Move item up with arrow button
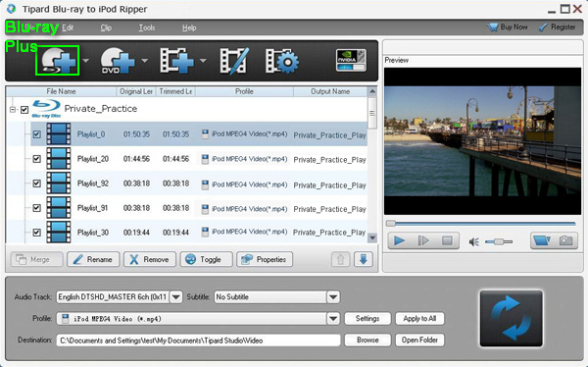The image size is (588, 367). (x=340, y=259)
